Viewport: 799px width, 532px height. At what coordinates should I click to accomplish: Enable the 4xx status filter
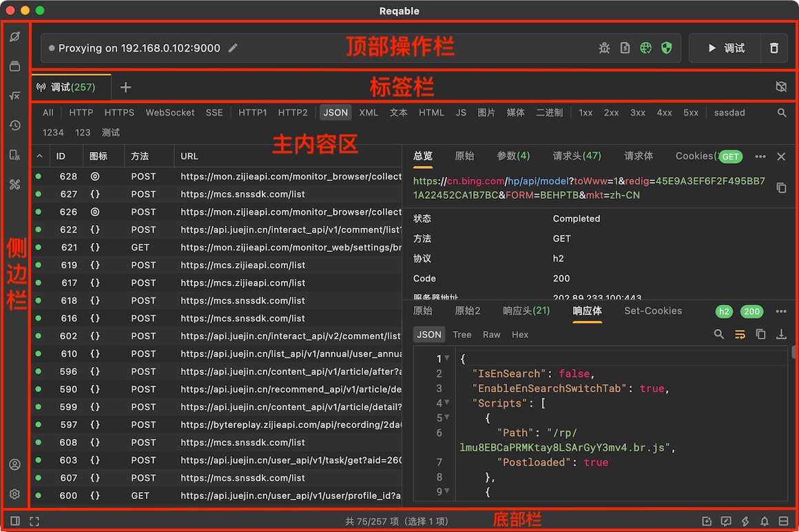click(x=664, y=112)
